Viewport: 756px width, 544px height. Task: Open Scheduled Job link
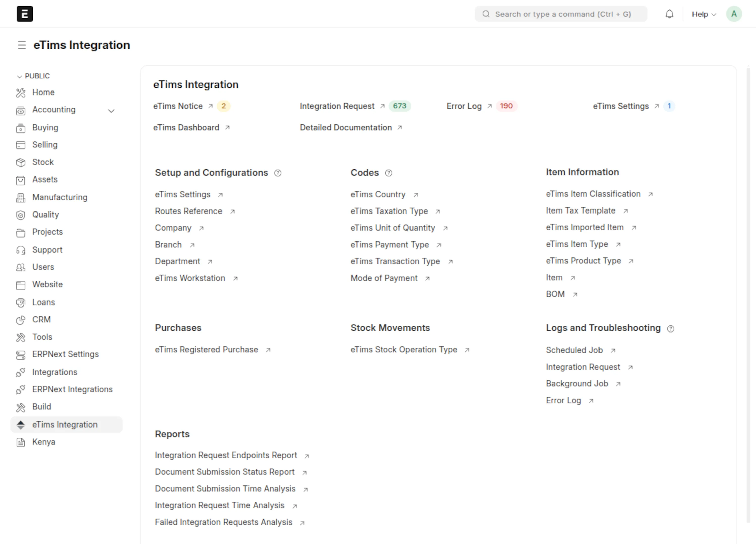pos(574,350)
